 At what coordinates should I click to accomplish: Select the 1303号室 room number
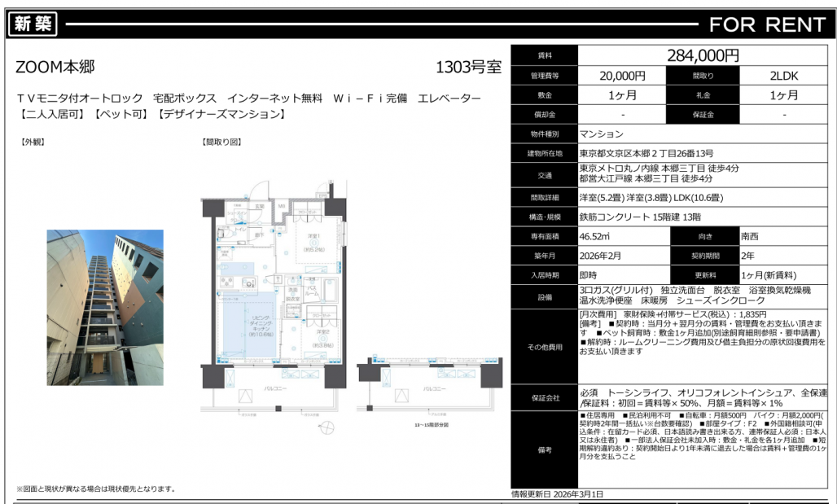(x=468, y=68)
